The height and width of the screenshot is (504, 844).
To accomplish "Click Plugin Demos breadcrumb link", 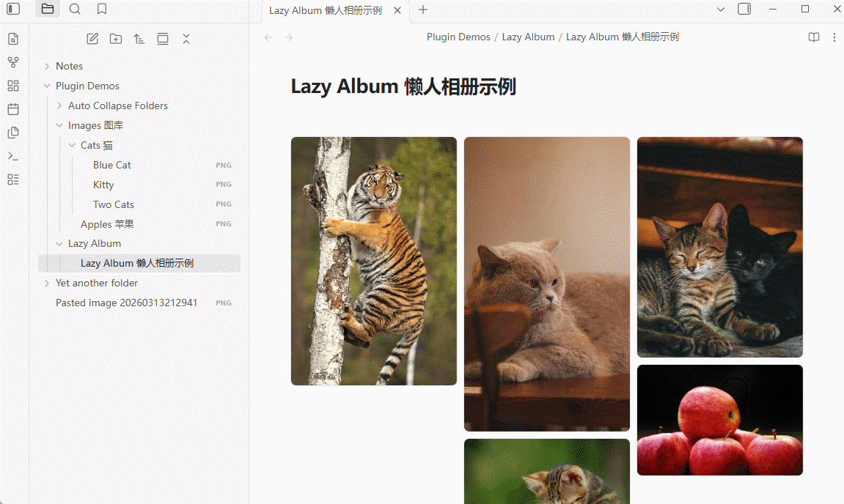I will pos(458,37).
